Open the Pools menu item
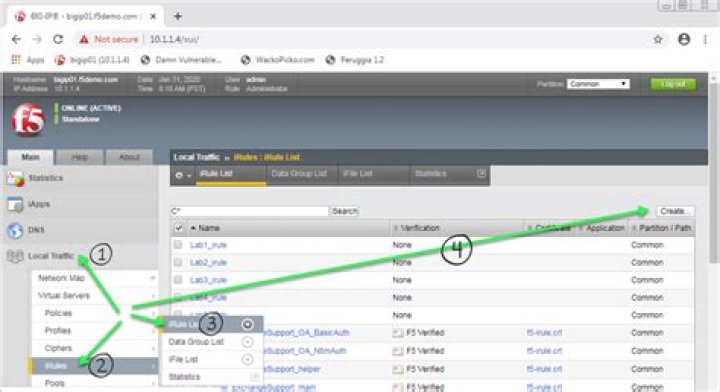720x392 pixels. click(x=55, y=383)
